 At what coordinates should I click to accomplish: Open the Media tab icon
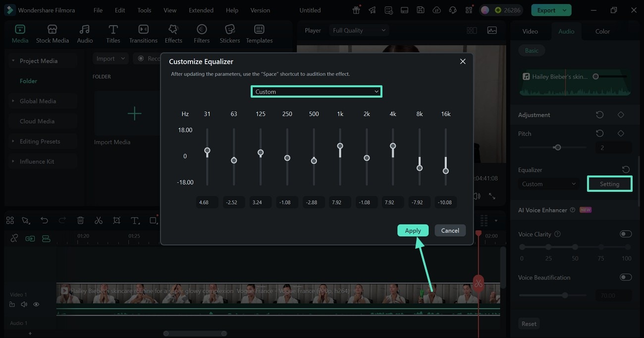[x=20, y=33]
